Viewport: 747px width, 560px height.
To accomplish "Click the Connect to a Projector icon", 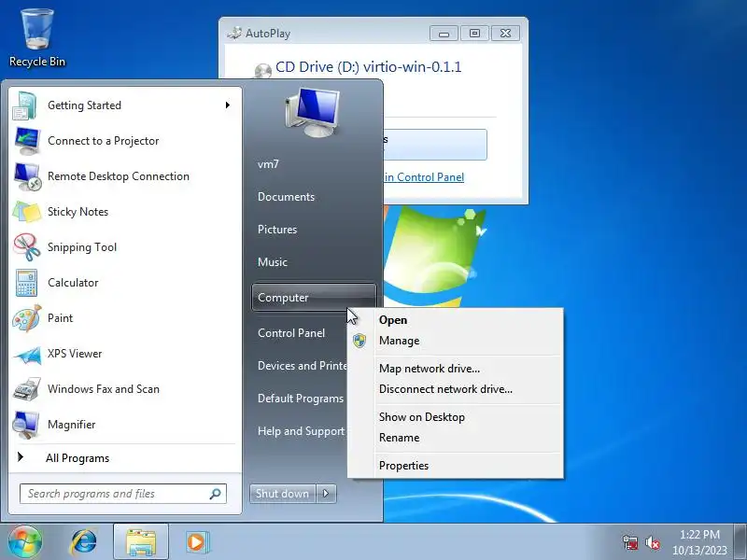I will [27, 141].
